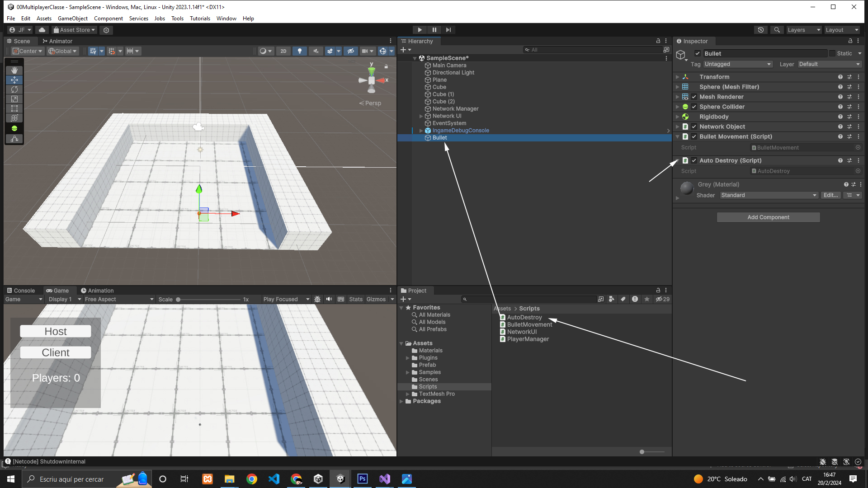This screenshot has height=488, width=868.
Task: Toggle the Static checkbox for Bullet
Action: [832, 53]
